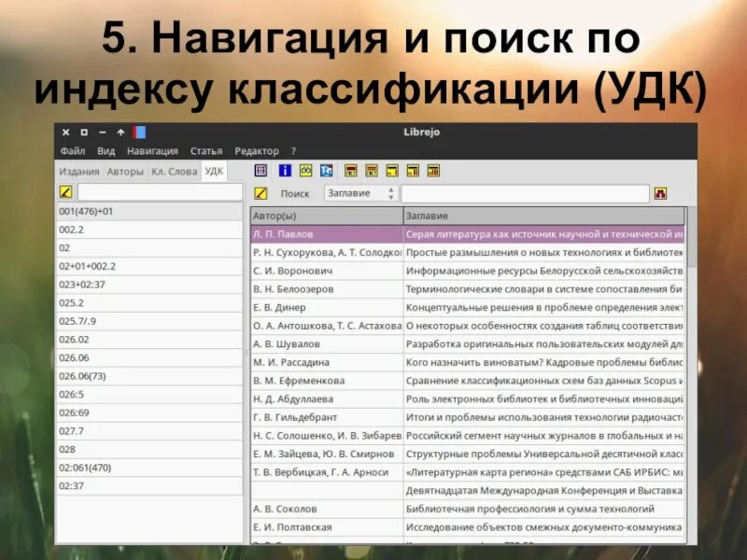Select the row by А. В. Шувалов

pos(468,344)
